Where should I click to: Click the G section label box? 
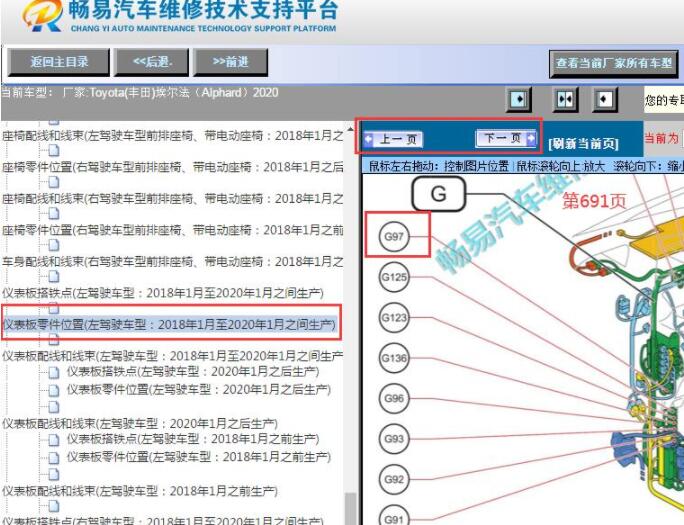point(439,194)
